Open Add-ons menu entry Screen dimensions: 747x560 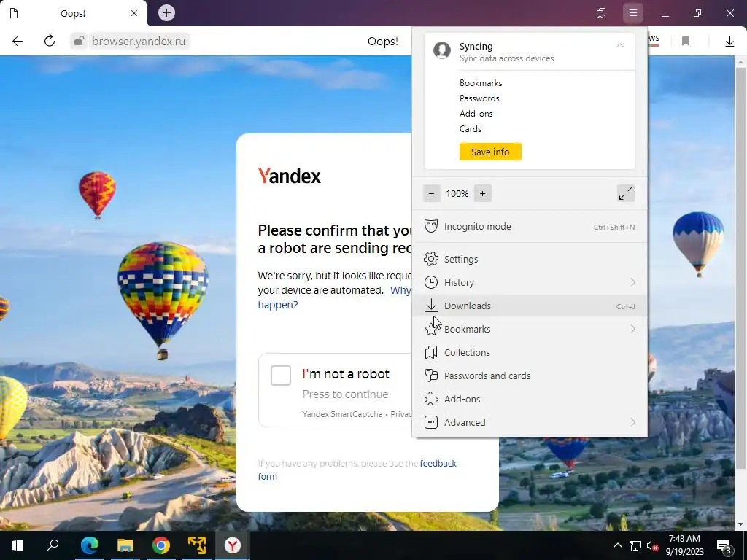click(530, 399)
